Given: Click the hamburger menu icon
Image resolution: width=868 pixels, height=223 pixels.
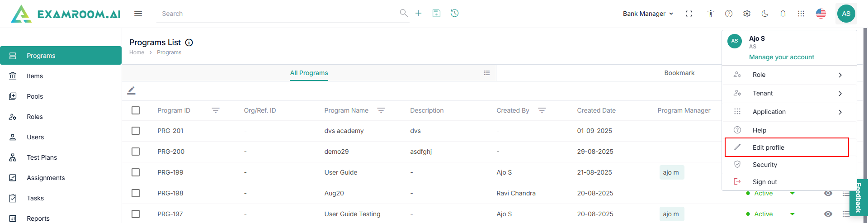Looking at the screenshot, I should pos(138,14).
